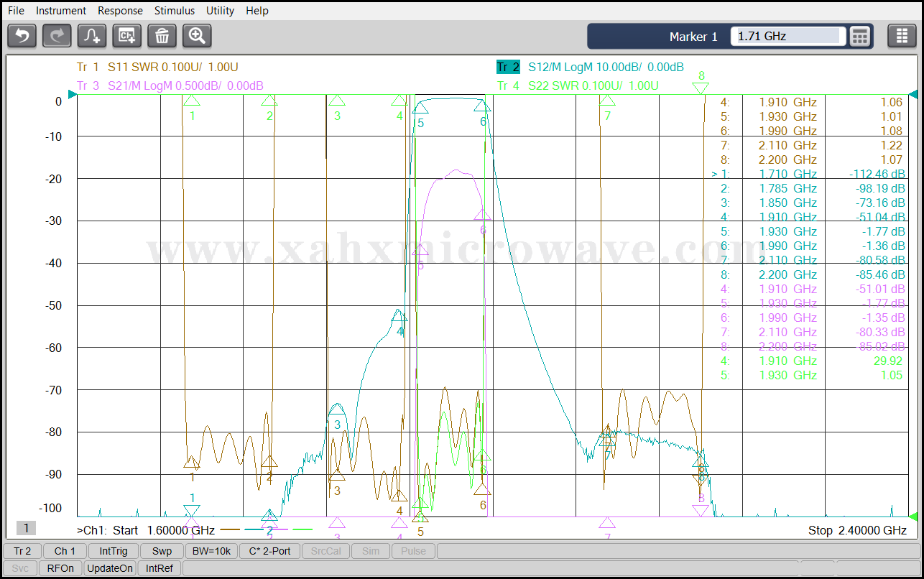Open the numeric keypad icon beside Marker 1
Viewport: 924px width, 579px height.
tap(860, 36)
